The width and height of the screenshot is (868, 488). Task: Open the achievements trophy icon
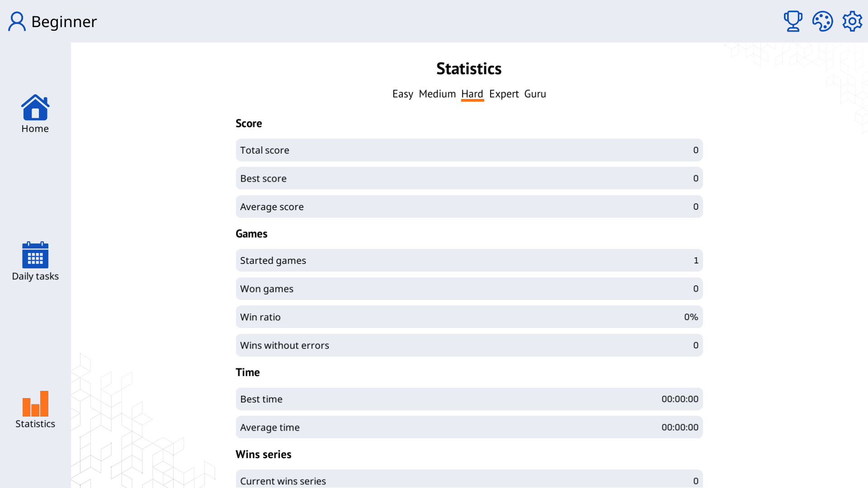click(x=793, y=21)
